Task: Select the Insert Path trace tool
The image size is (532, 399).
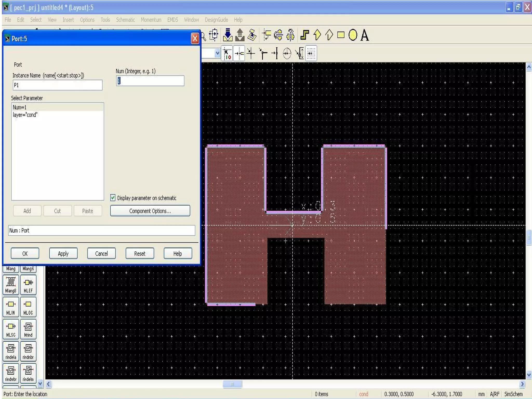Action: tap(304, 35)
